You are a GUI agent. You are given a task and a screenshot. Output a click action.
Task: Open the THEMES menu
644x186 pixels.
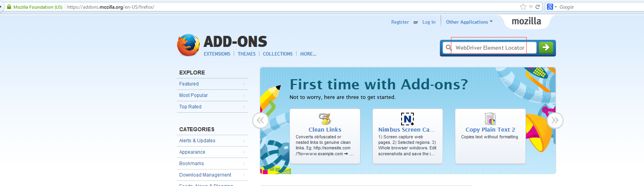pos(246,54)
